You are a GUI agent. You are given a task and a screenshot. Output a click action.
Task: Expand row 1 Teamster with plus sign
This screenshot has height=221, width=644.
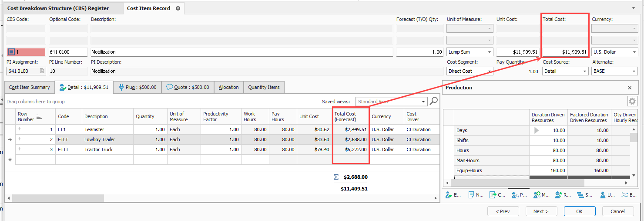(x=19, y=129)
